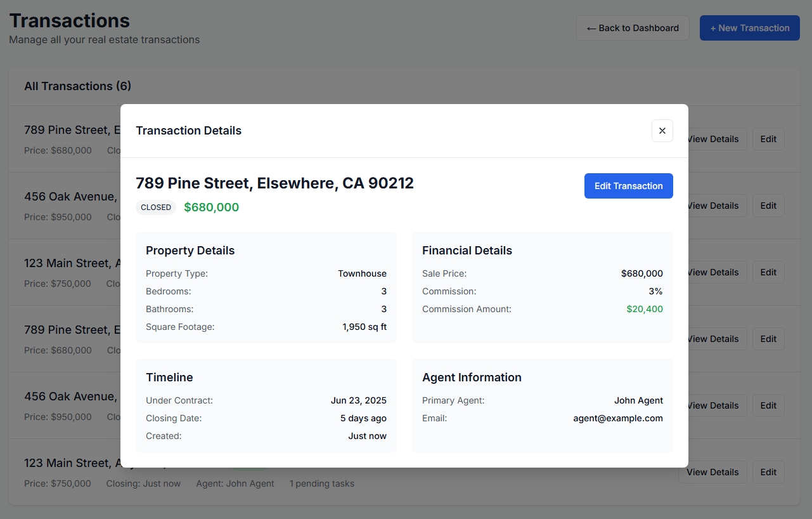Viewport: 812px width, 519px height.
Task: Edit the first 789 Pine Street transaction row
Action: tap(768, 139)
